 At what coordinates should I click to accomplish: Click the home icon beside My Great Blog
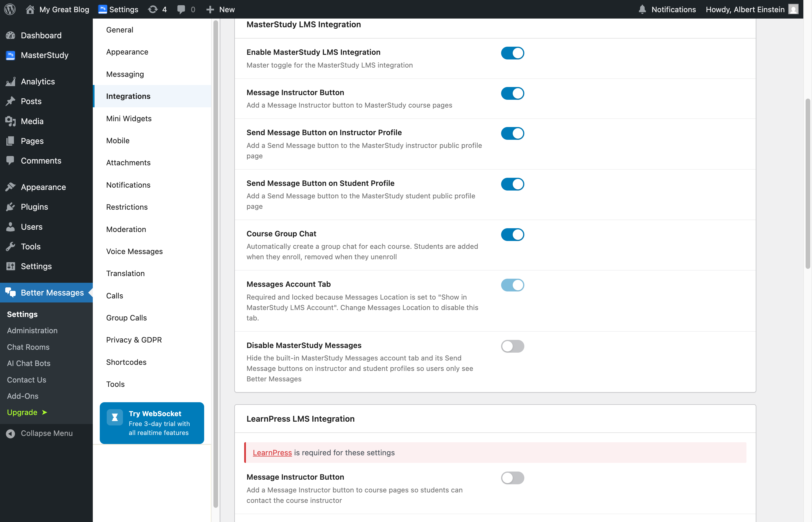pyautogui.click(x=30, y=9)
